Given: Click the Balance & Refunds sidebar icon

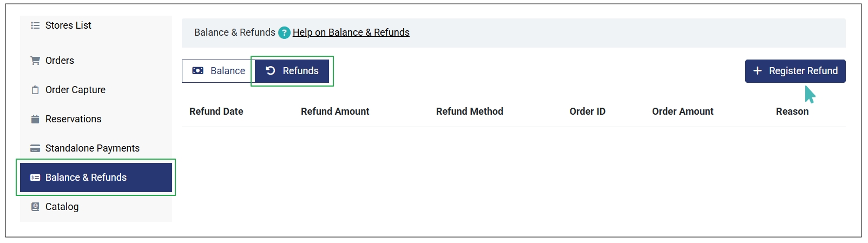Looking at the screenshot, I should click(35, 178).
